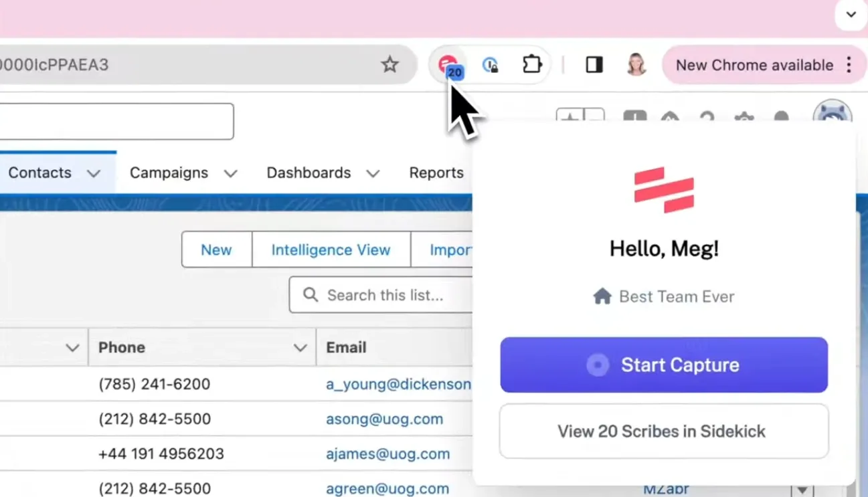The width and height of the screenshot is (868, 497).
Task: Open the a_young@dickenson email link
Action: [398, 384]
